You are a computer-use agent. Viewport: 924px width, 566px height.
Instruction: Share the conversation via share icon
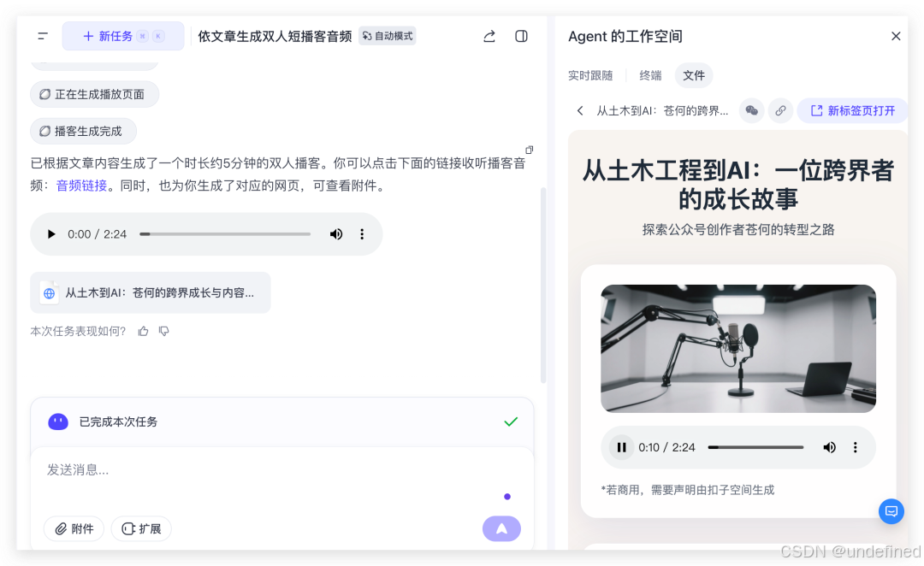point(489,37)
